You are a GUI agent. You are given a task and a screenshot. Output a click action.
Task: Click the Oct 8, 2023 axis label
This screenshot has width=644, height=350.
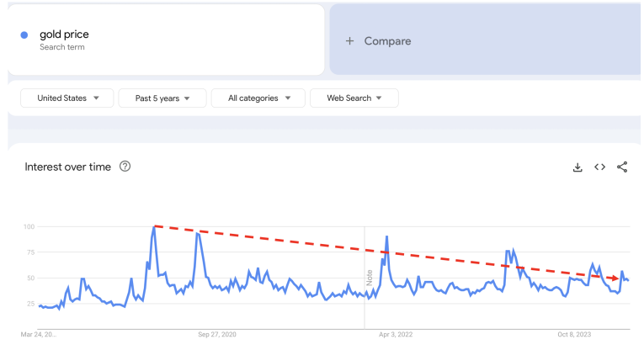pos(575,334)
